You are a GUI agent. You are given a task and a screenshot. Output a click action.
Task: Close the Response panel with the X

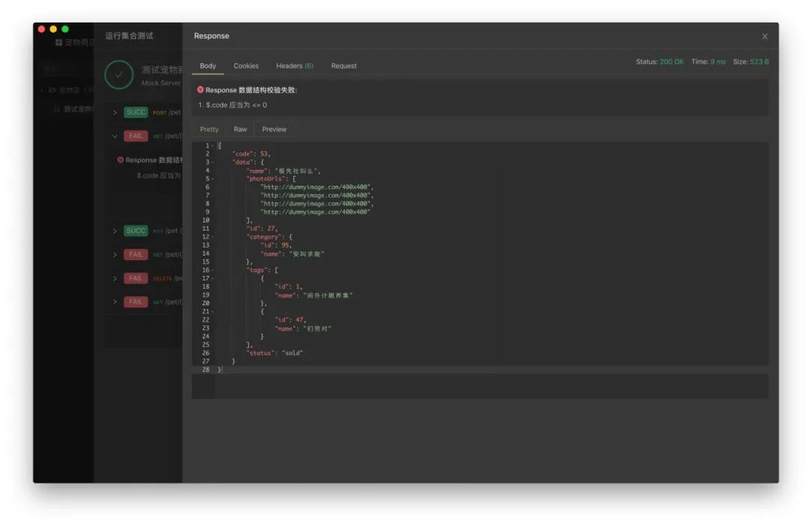[x=765, y=36]
